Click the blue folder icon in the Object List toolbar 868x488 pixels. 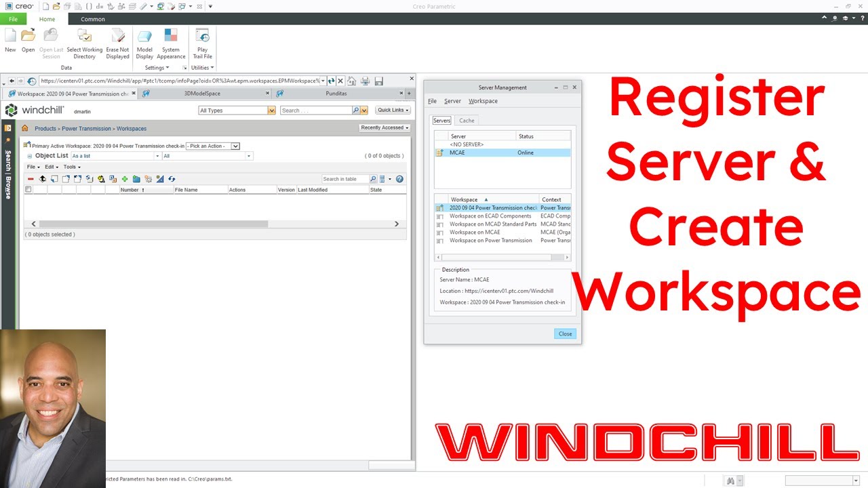tap(136, 179)
